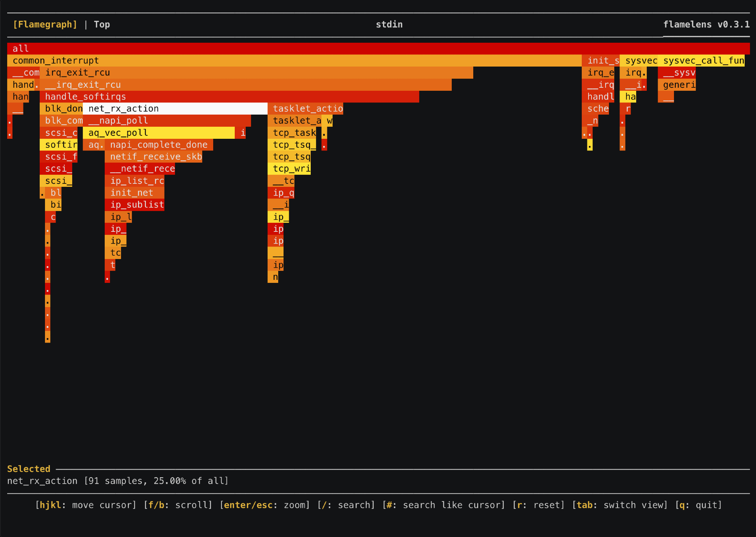Select the yellow softir frame

pyautogui.click(x=59, y=145)
